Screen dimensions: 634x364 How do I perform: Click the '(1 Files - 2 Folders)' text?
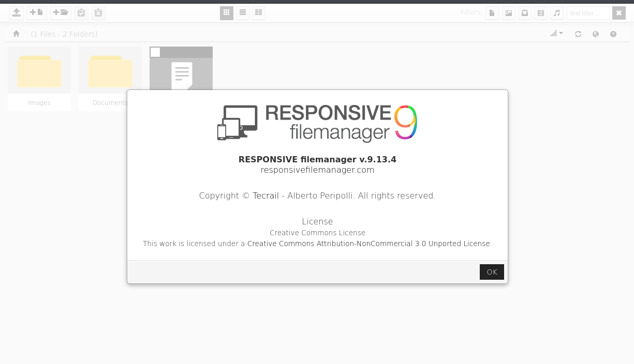[64, 34]
